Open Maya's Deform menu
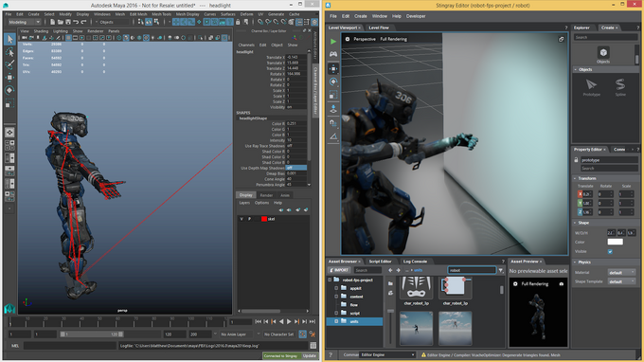This screenshot has width=644, height=362. coord(246,14)
